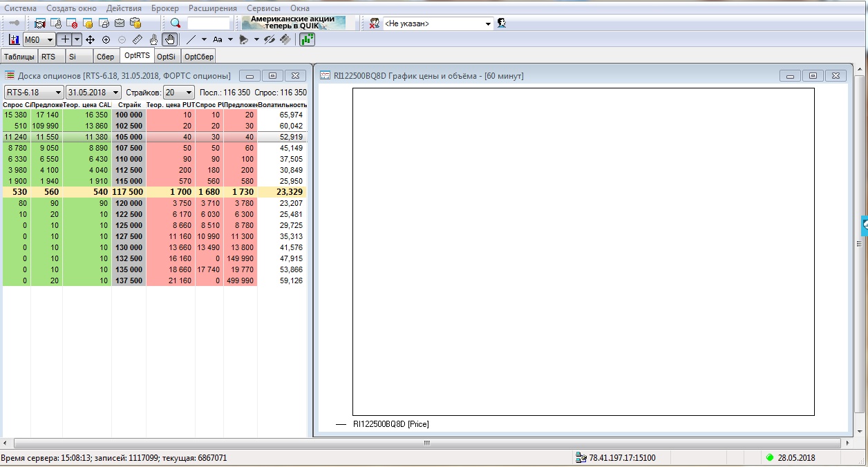Select the four-arrow move chart tool

tap(90, 40)
